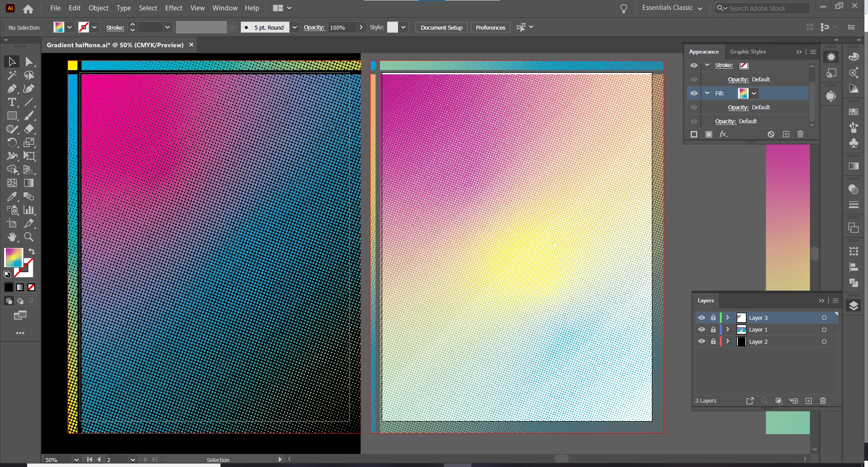Viewport: 868px width, 467px height.
Task: Unlock Layer 1 lock toggle
Action: click(713, 329)
